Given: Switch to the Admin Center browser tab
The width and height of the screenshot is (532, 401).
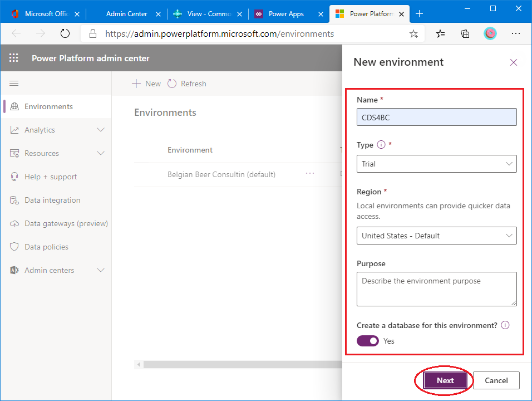Looking at the screenshot, I should point(126,14).
